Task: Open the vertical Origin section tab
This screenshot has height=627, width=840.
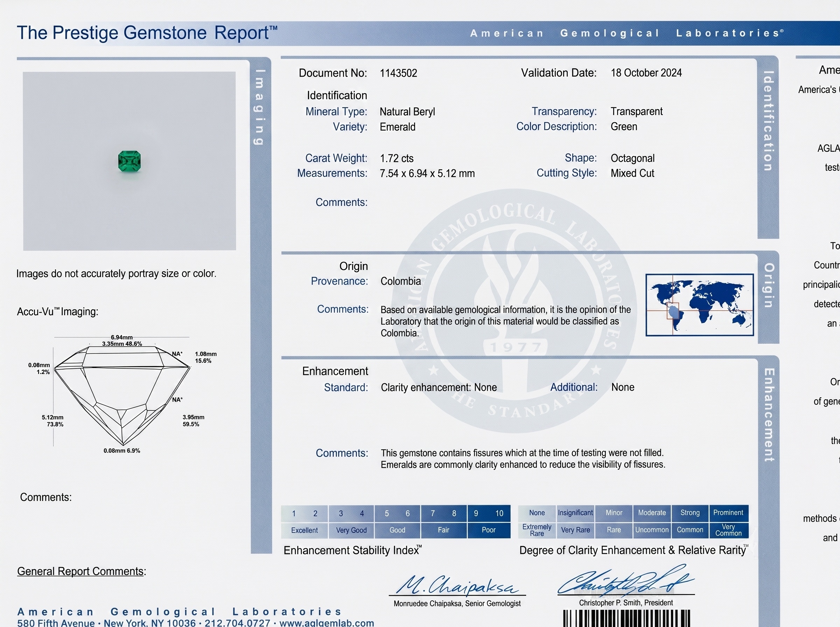Action: pos(768,286)
